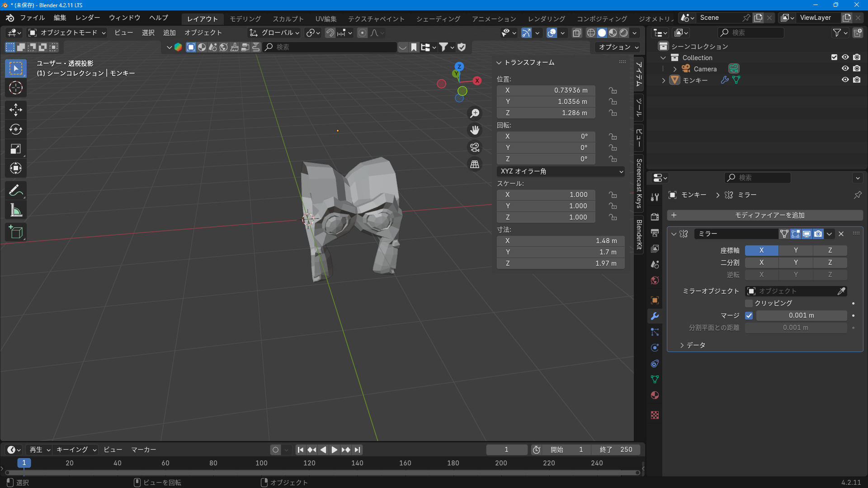Image resolution: width=868 pixels, height=488 pixels.
Task: Click the viewport zoom magnifier icon
Action: [x=475, y=113]
